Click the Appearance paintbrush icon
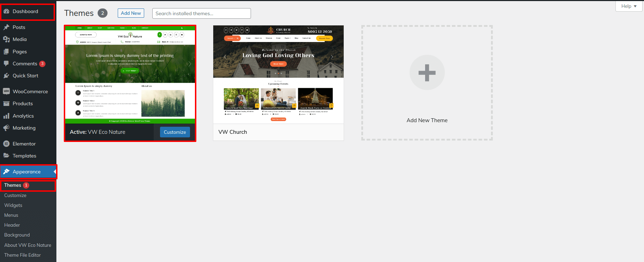The height and width of the screenshot is (262, 644). point(6,172)
